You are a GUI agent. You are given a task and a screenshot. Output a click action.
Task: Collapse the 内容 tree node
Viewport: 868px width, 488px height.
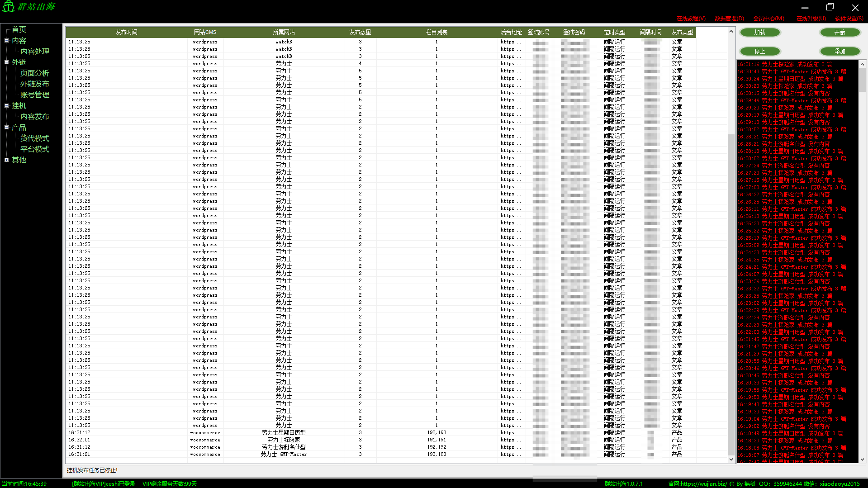click(x=6, y=40)
